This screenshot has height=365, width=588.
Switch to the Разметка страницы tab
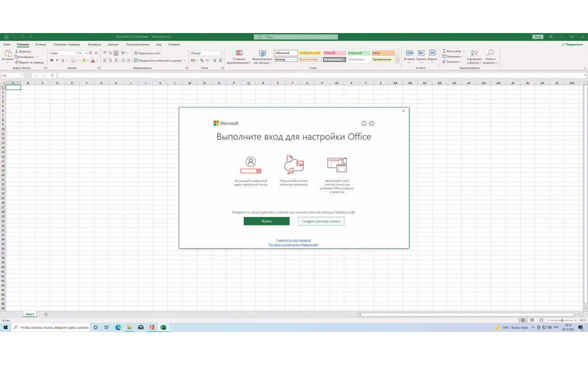(67, 44)
